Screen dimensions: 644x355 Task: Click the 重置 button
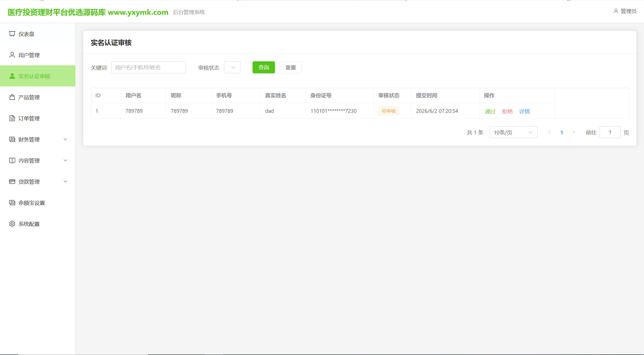click(x=291, y=67)
